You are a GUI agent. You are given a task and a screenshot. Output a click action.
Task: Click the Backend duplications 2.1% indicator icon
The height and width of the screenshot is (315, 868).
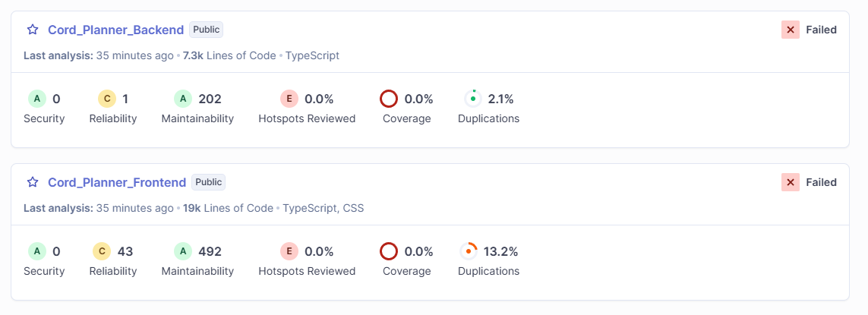pos(473,99)
